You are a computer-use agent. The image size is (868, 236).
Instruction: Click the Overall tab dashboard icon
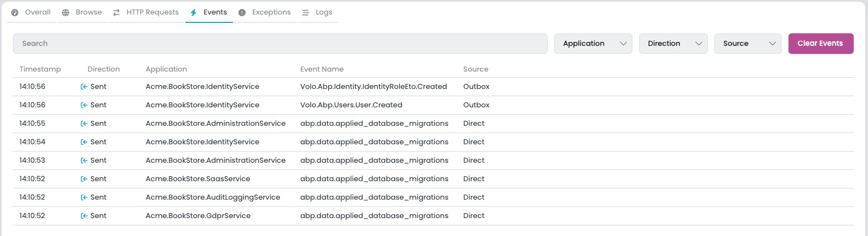(15, 12)
